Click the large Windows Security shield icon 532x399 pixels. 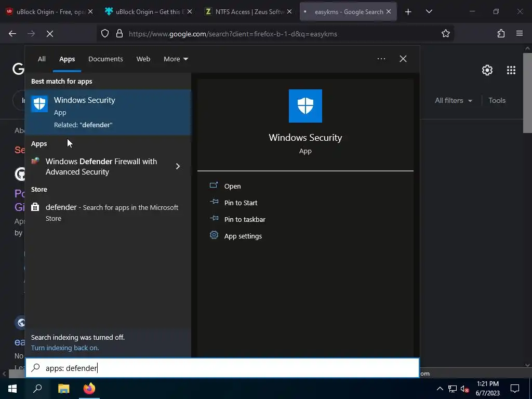(305, 106)
